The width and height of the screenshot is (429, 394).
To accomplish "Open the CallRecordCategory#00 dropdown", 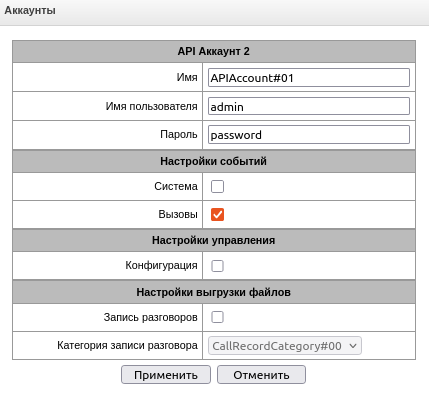I will 285,346.
